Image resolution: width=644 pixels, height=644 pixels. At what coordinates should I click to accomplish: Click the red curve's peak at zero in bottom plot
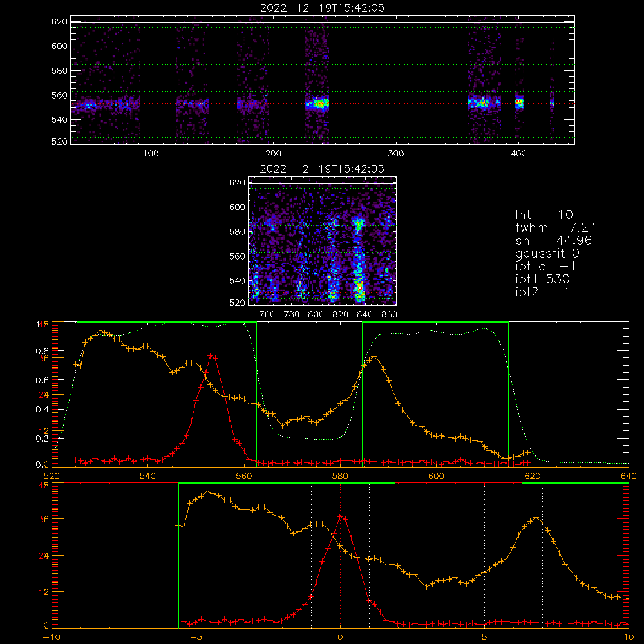pos(340,518)
